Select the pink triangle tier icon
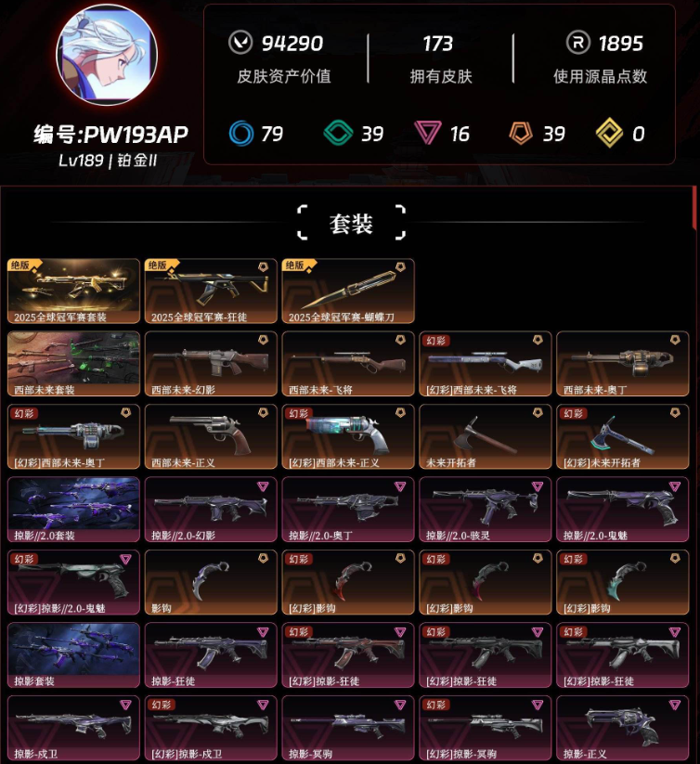The image size is (700, 764). (428, 133)
